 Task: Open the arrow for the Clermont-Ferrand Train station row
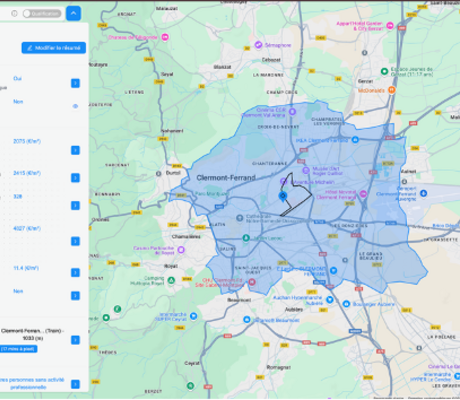[x=75, y=340]
